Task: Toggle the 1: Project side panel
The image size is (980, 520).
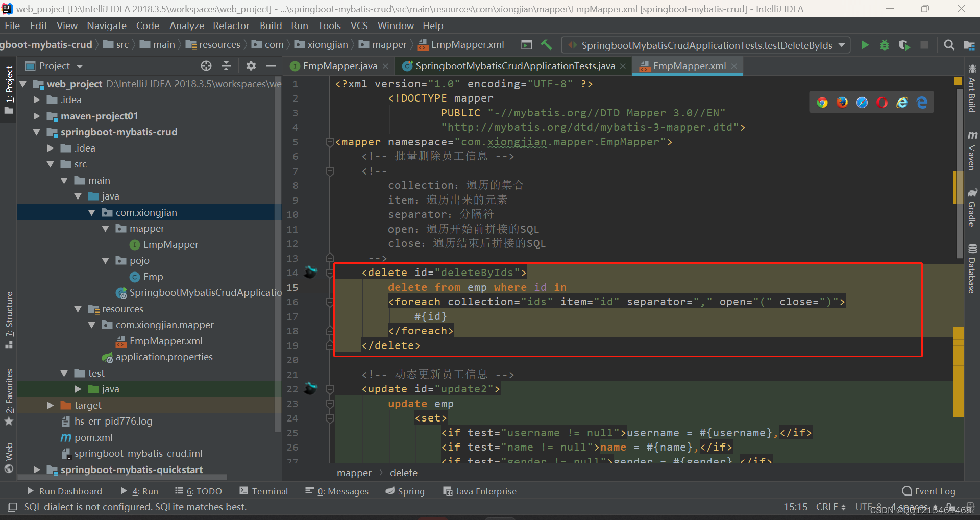Action: (9, 91)
